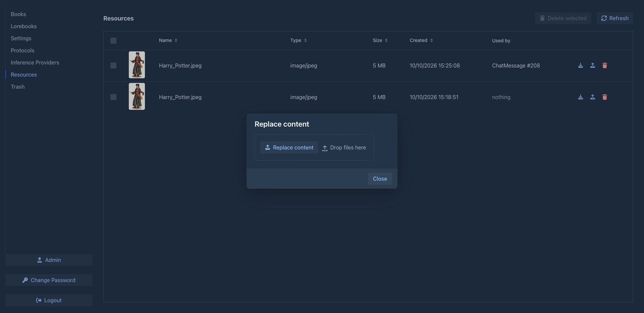Open the Protocols page
Image resolution: width=644 pixels, height=313 pixels.
[22, 50]
